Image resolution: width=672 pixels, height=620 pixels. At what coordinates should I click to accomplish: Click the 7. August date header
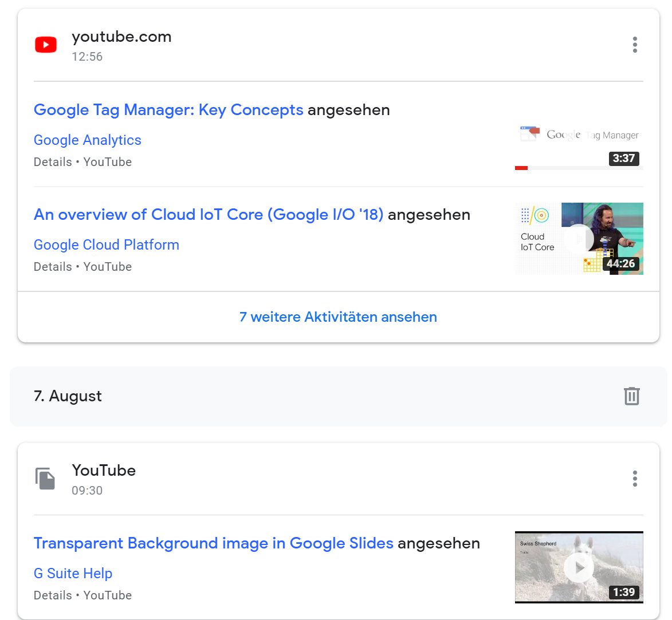click(x=68, y=396)
